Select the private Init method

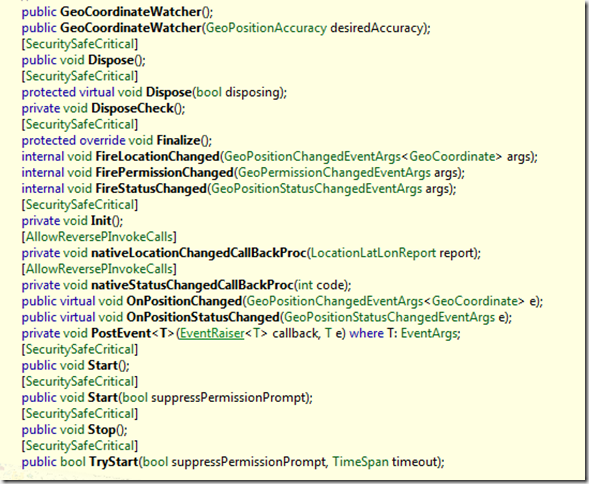pyautogui.click(x=101, y=221)
